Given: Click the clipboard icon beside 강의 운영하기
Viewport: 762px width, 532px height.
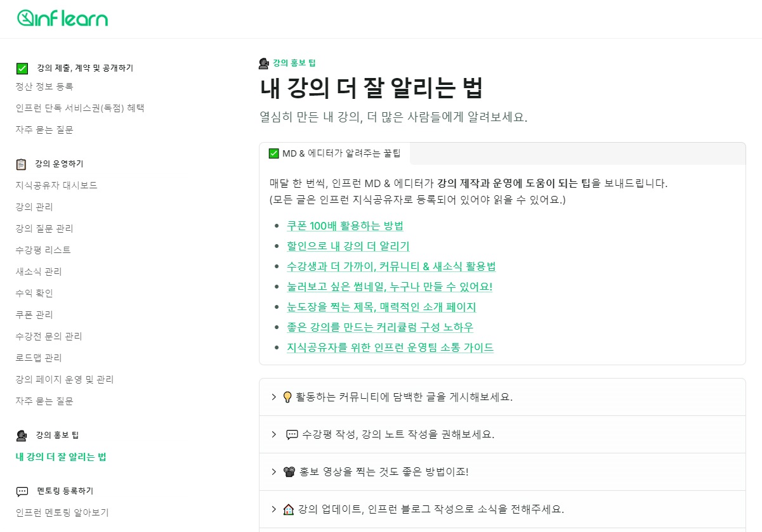Looking at the screenshot, I should [22, 164].
